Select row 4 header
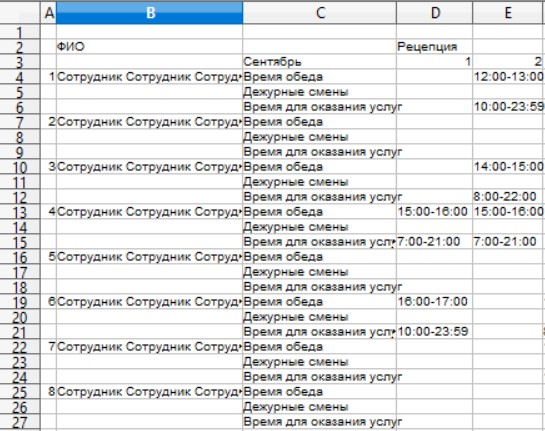Screen dimensions: 545x431 tap(20, 76)
